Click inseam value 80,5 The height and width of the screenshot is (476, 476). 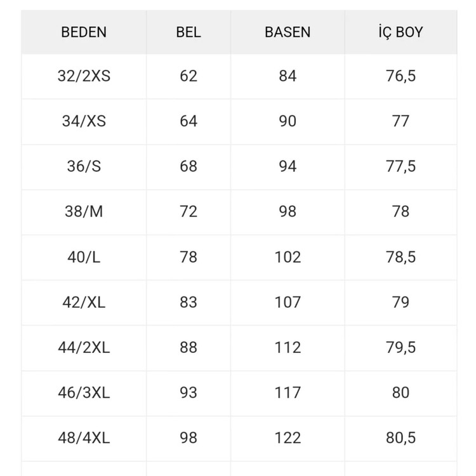pyautogui.click(x=400, y=438)
